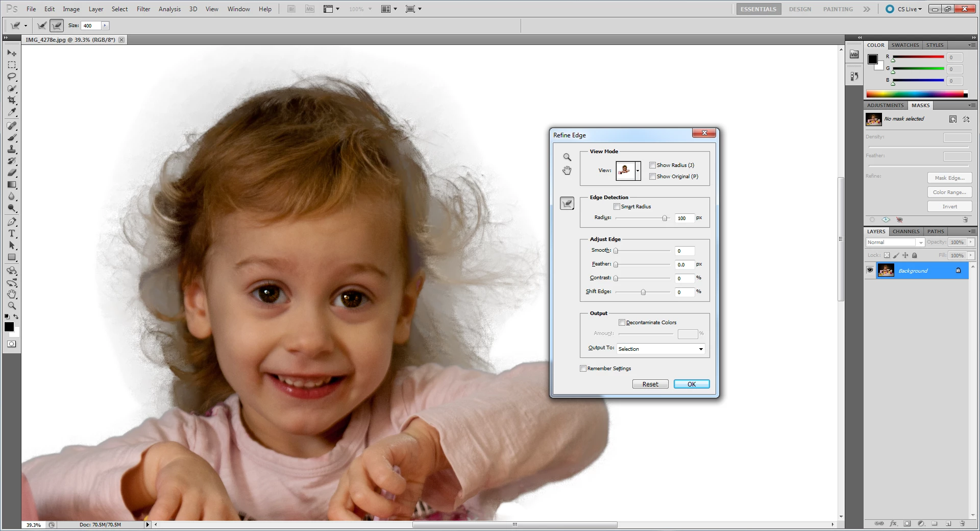Select the Rectangle shape tool
Screen dimensions: 980x531
tap(12, 257)
